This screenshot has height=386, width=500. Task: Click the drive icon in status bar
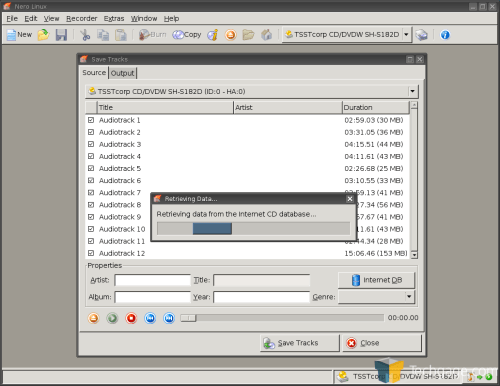[x=342, y=377]
